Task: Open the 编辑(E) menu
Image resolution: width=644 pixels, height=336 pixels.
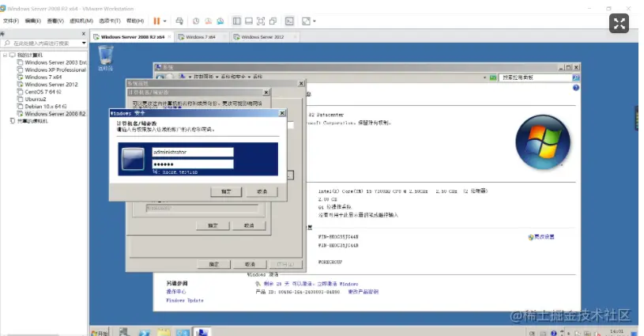Action: 33,21
